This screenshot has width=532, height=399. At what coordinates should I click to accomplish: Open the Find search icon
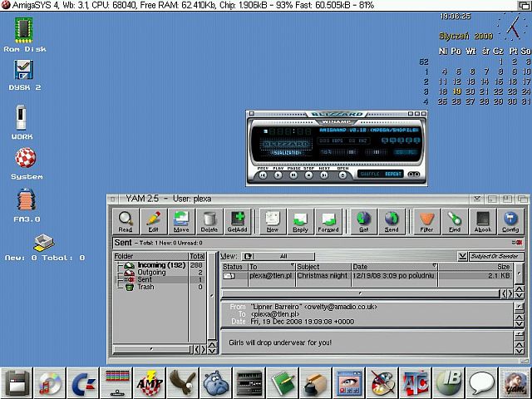[x=455, y=221]
